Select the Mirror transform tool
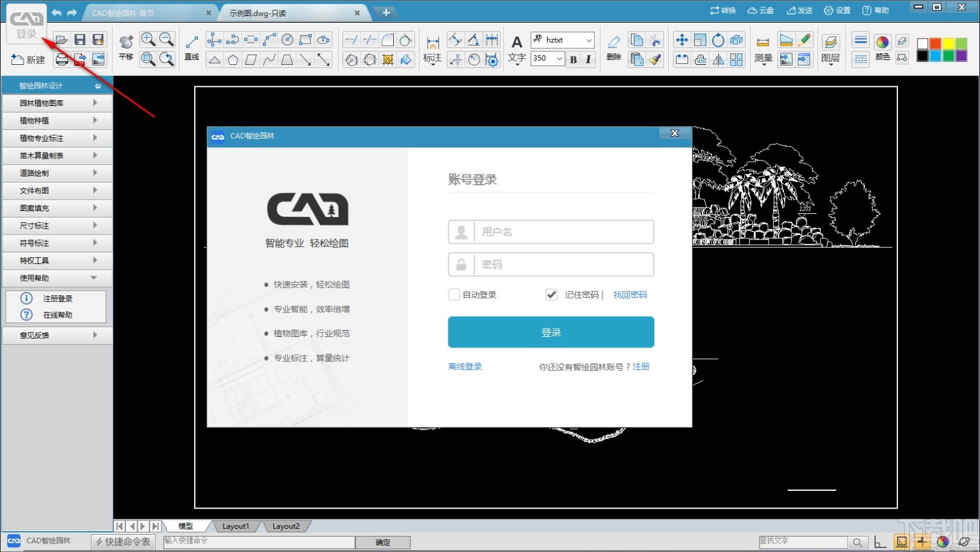Viewport: 980px width, 552px height. pyautogui.click(x=717, y=59)
